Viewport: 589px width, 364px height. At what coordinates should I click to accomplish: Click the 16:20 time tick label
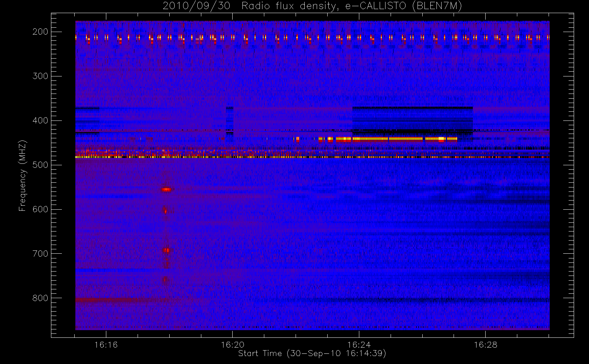(x=233, y=345)
